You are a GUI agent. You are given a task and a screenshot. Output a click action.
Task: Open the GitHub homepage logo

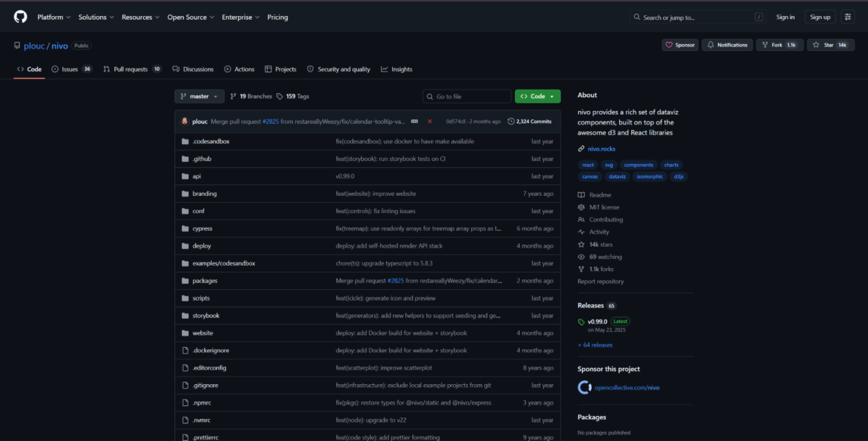[x=20, y=17]
